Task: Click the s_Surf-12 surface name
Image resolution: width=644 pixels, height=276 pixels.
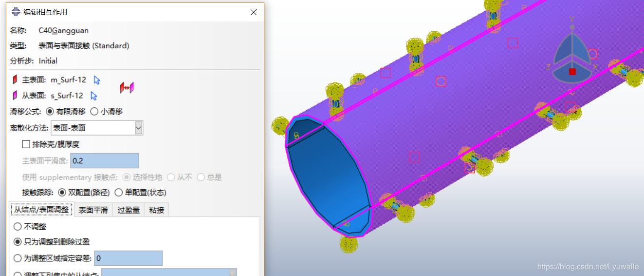Action: pos(67,96)
